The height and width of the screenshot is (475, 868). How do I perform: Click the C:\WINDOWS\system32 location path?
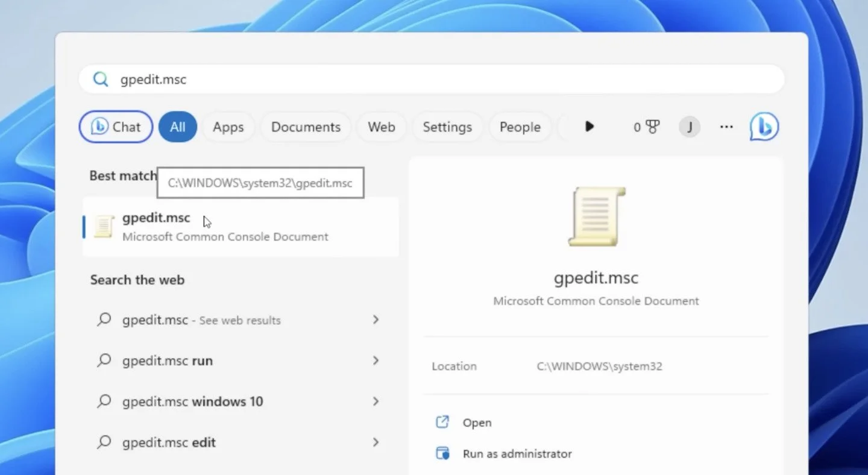[x=600, y=366]
